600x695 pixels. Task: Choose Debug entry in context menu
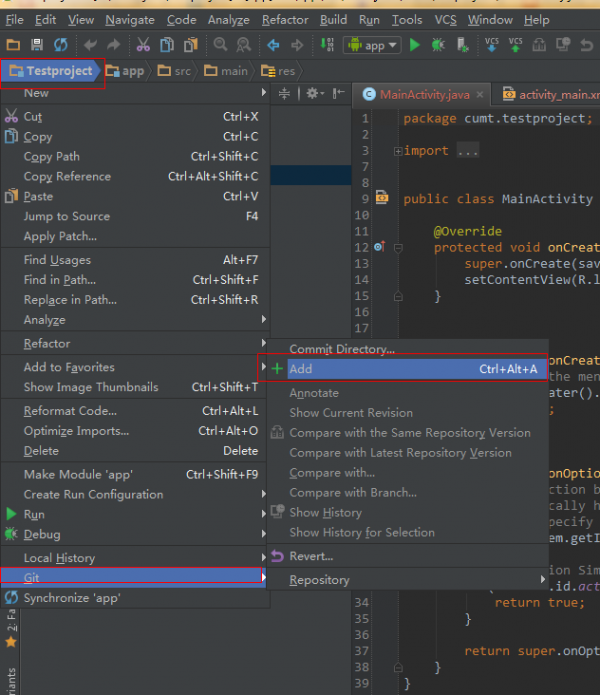136,534
